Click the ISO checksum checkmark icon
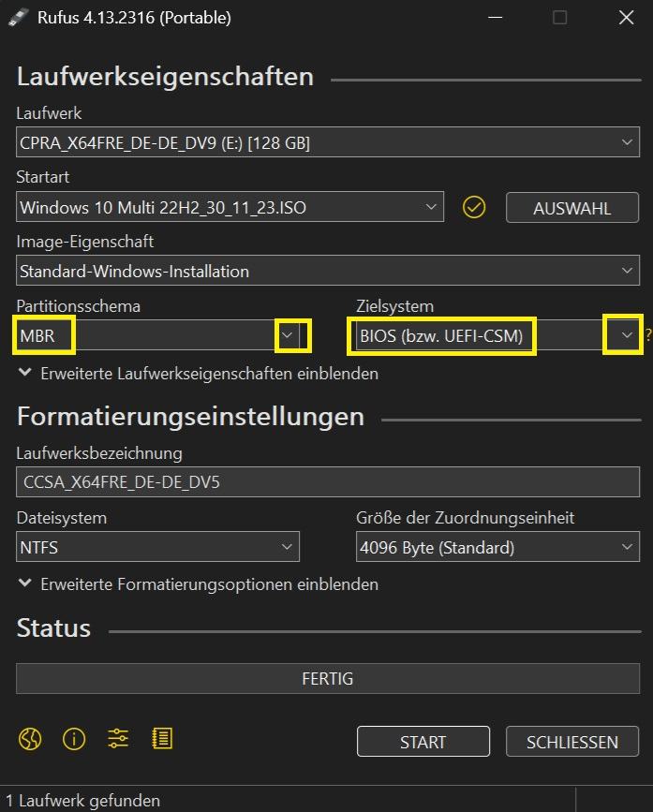This screenshot has width=653, height=812. pos(474,207)
